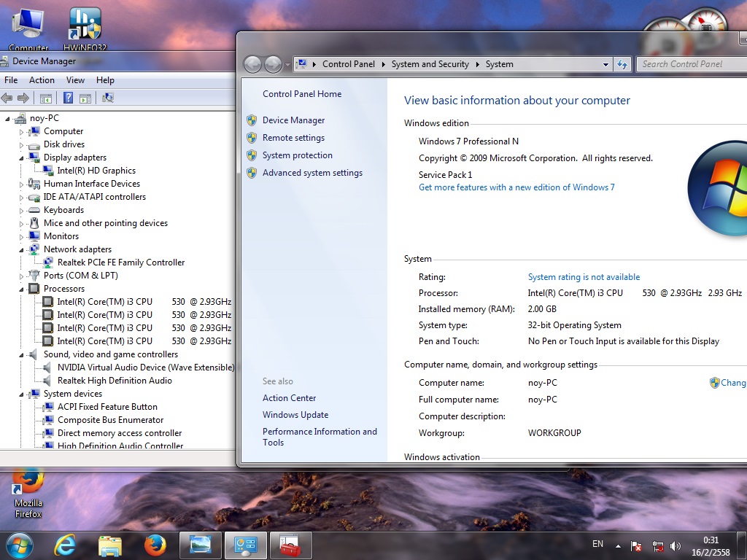This screenshot has height=560, width=747.
Task: Collapse the Display adapters node
Action: pyautogui.click(x=21, y=157)
